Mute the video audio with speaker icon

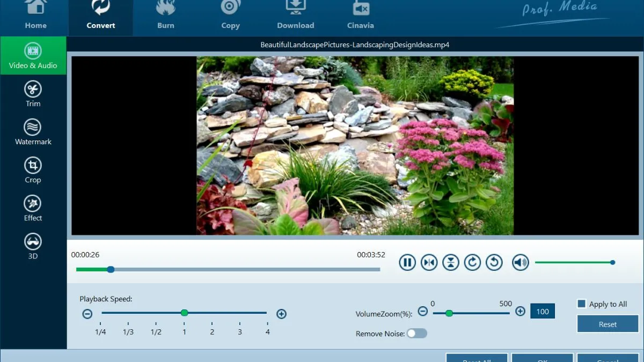pyautogui.click(x=519, y=262)
